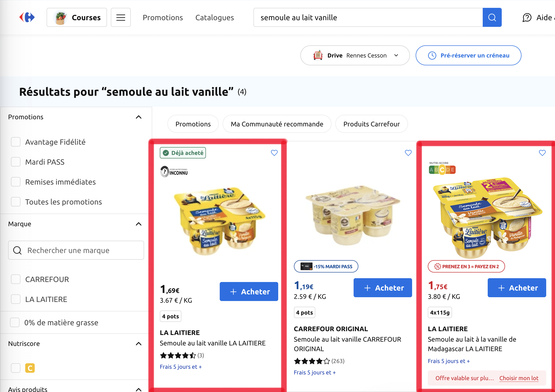Screen dimensions: 555x392
Task: Enable the Mardi PASS checkbox
Action: (16, 162)
